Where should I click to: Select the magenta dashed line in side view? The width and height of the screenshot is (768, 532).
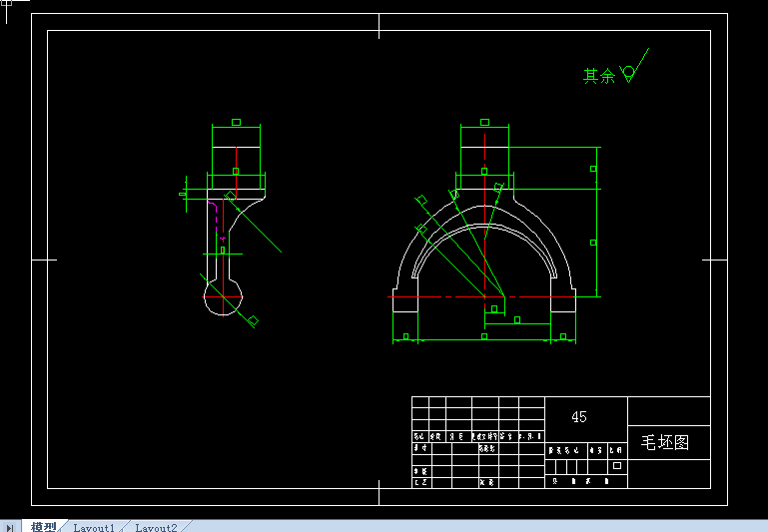[216, 221]
